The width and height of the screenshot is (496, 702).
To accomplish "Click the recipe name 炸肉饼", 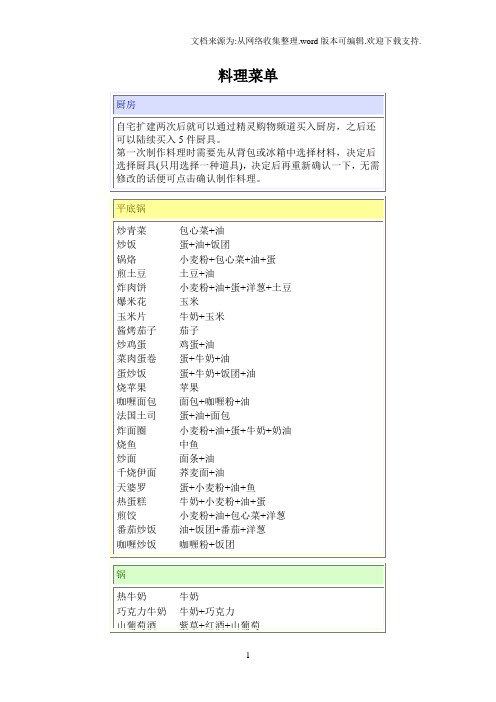I will point(132,287).
